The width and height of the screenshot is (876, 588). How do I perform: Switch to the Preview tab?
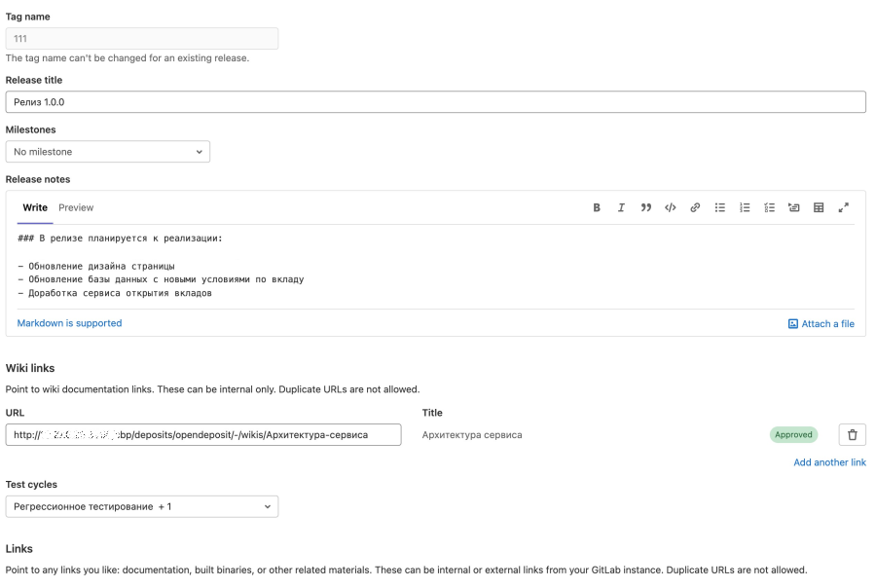pyautogui.click(x=76, y=207)
